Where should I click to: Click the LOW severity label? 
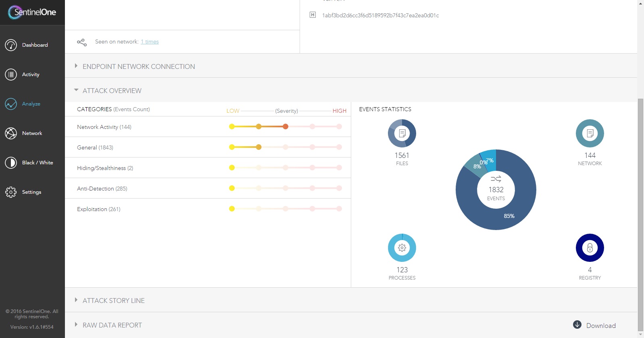(233, 111)
